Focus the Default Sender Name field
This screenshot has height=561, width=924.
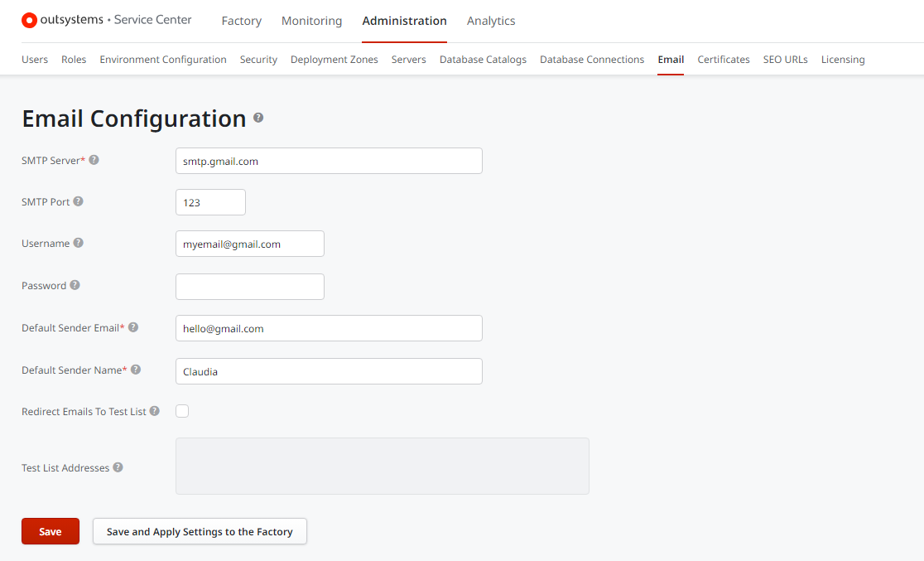329,371
